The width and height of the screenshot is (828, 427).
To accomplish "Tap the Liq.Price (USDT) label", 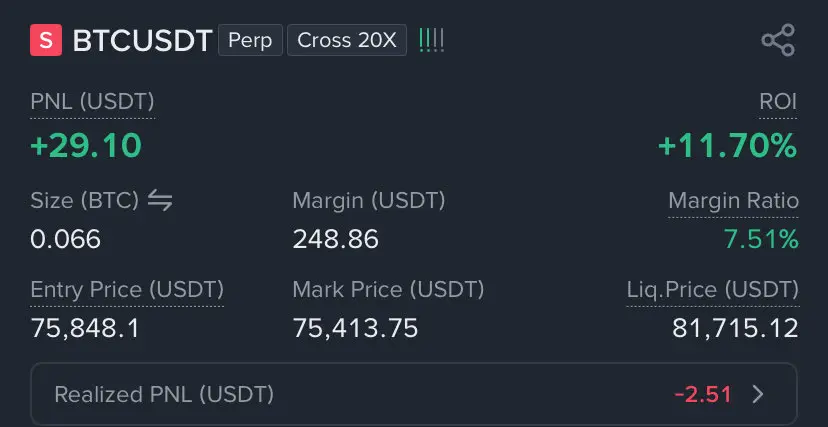I will click(712, 290).
